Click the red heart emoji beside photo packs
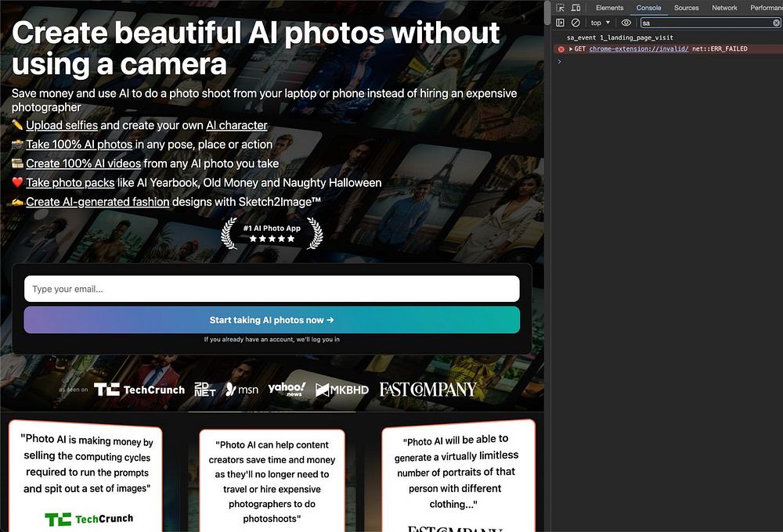 17,182
